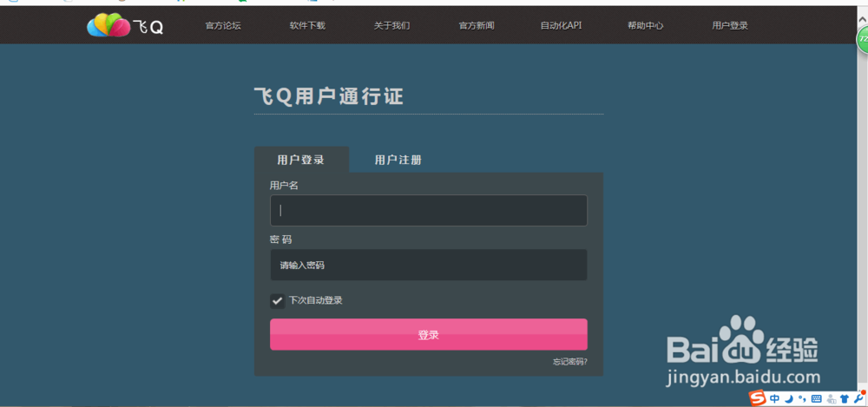The image size is (868, 407).
Task: Switch to the 用户注册 tab
Action: (398, 160)
